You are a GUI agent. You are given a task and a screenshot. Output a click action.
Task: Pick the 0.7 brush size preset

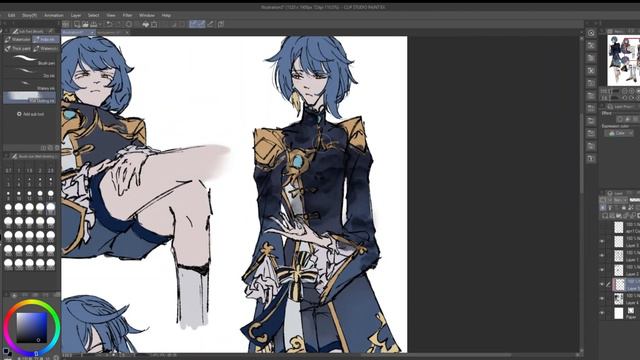pyautogui.click(x=8, y=171)
